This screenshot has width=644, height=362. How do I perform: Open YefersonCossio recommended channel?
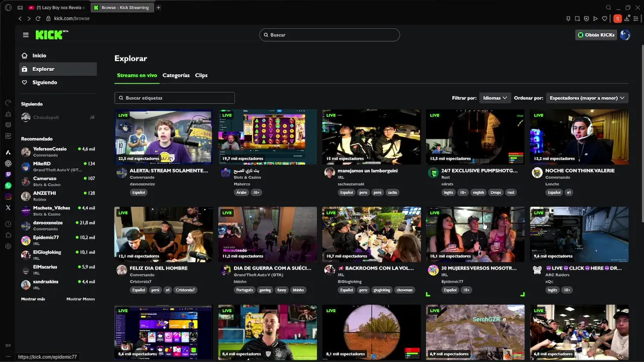click(58, 152)
